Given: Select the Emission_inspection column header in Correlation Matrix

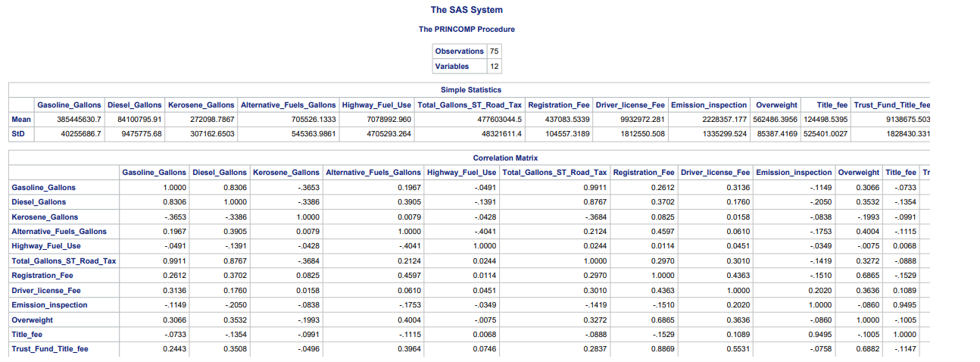Looking at the screenshot, I should [x=794, y=173].
